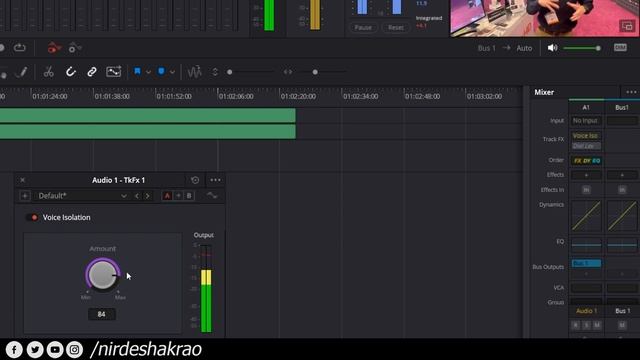Toggle the Voice Isolation enable switch
This screenshot has width=640, height=360.
pos(32,218)
